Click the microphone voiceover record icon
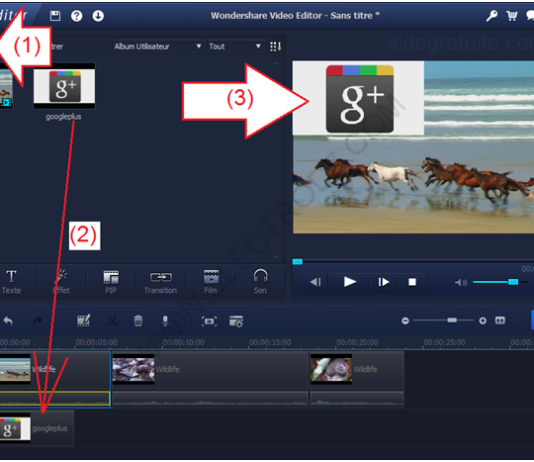 (x=165, y=321)
